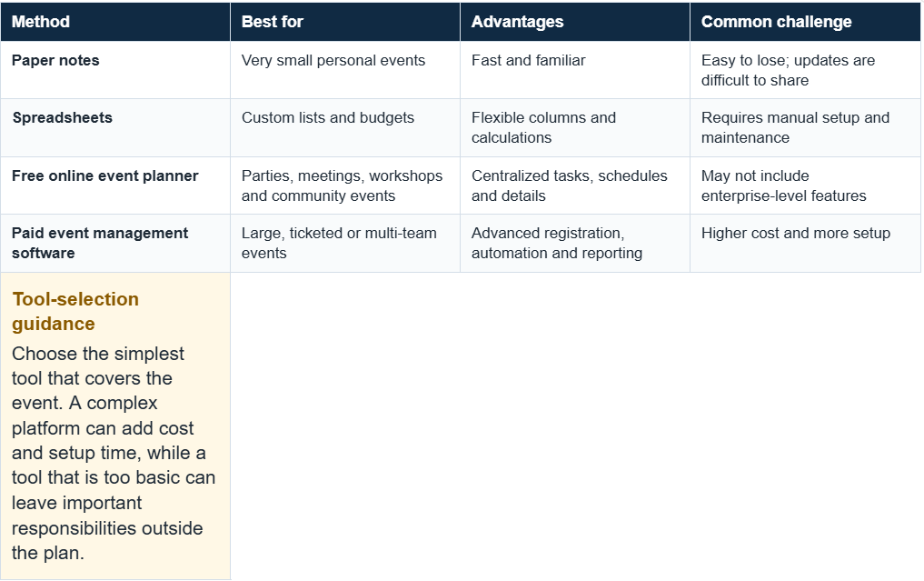Click the Method column header
This screenshot has width=924, height=581.
point(115,22)
